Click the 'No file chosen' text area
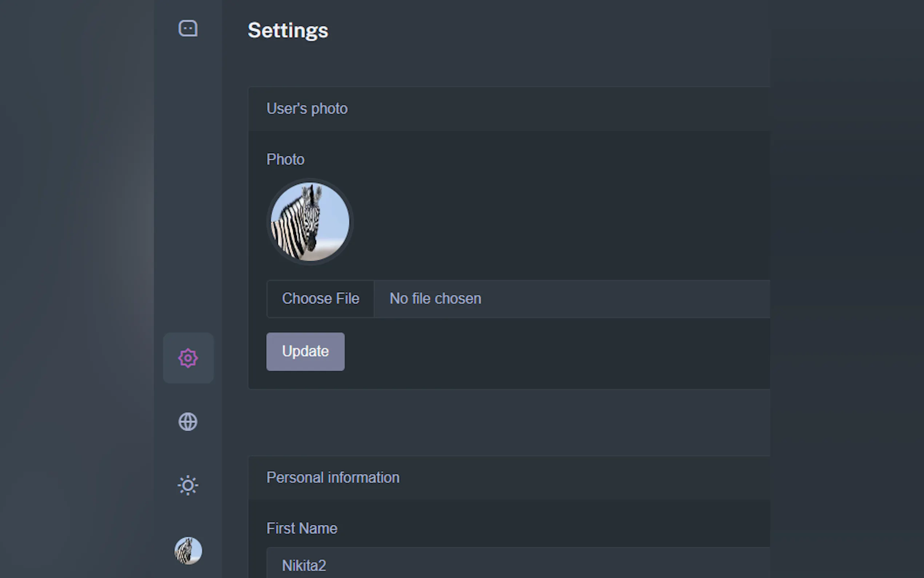Viewport: 924px width, 578px height. 435,298
